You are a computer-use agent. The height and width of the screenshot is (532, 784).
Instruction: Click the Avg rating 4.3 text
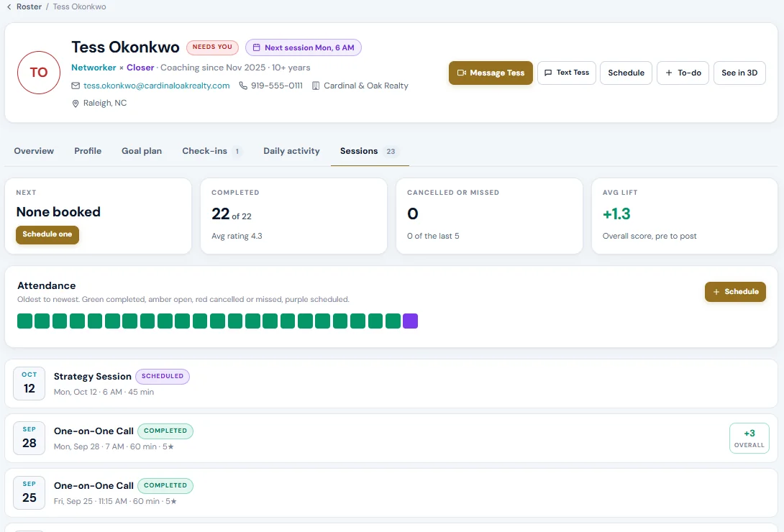(x=237, y=237)
